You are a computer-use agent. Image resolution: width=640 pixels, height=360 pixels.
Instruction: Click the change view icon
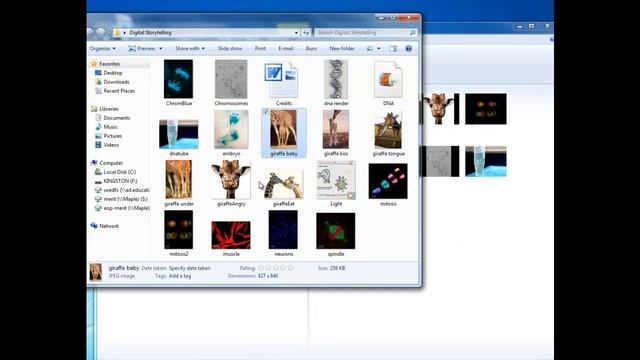click(x=370, y=49)
